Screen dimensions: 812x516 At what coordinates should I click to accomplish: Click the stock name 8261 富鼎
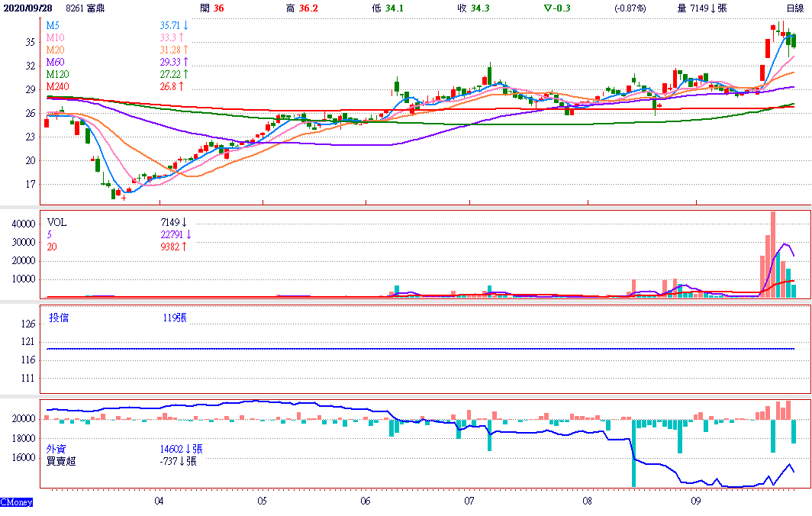tap(85, 8)
